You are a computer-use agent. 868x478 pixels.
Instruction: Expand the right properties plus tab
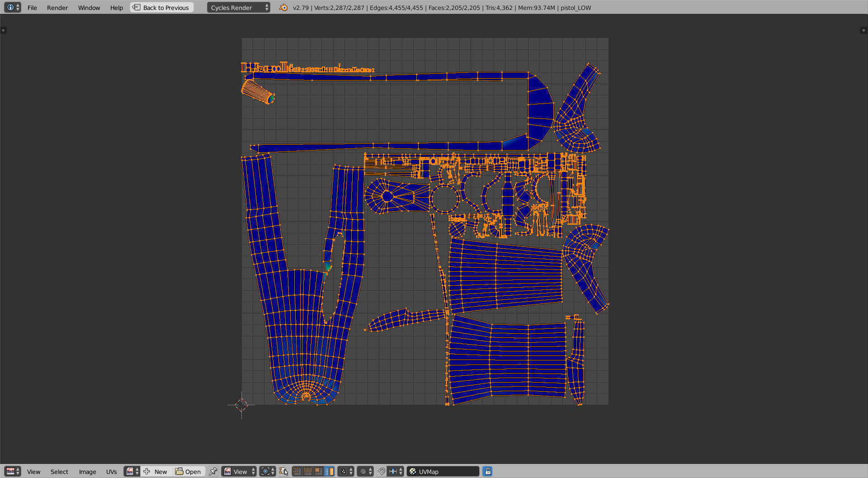(x=863, y=30)
